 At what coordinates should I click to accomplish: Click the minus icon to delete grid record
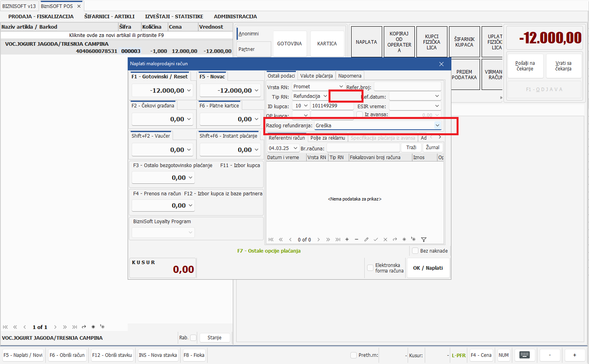tap(356, 239)
